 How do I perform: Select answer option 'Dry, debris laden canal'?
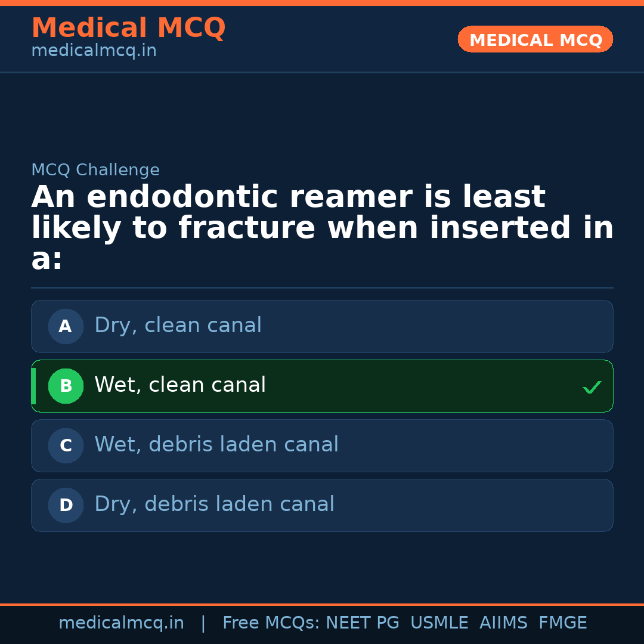point(322,505)
